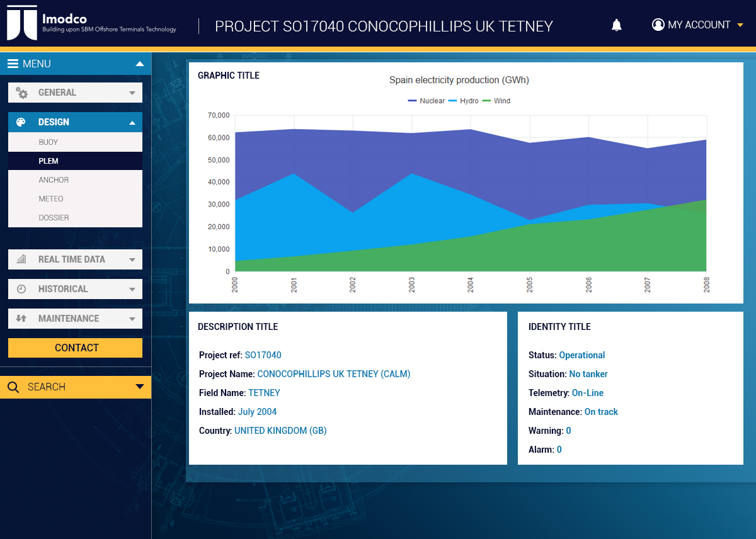Select Buoy in the Design submenu
The width and height of the screenshot is (756, 539).
(75, 142)
